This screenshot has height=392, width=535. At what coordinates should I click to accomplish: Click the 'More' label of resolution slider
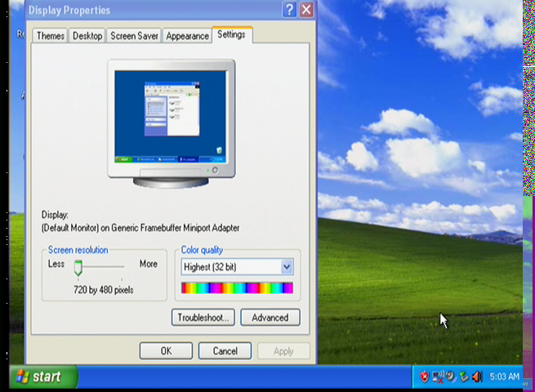149,264
